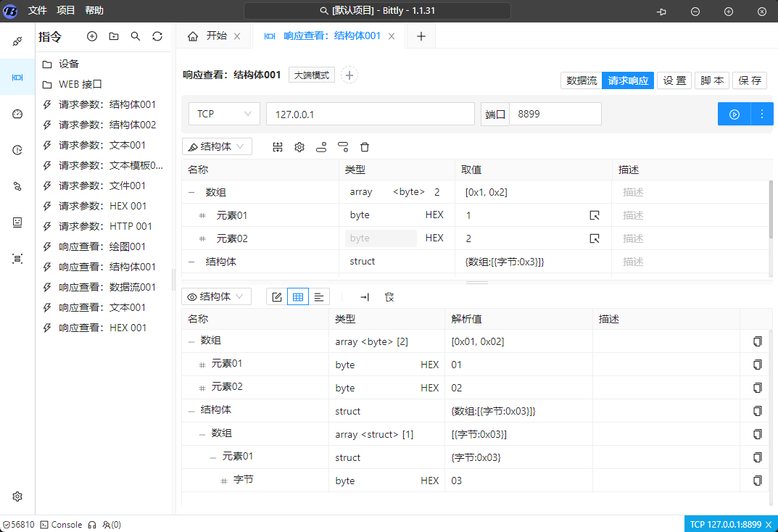Open the connection link icon in sidebar
Screen dimensions: 778x532
17,41
